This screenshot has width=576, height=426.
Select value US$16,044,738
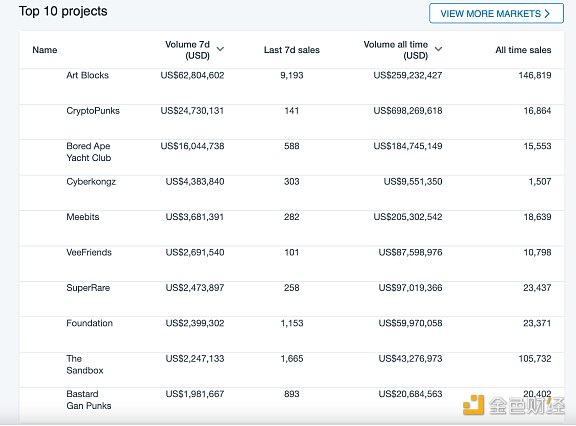click(x=192, y=146)
